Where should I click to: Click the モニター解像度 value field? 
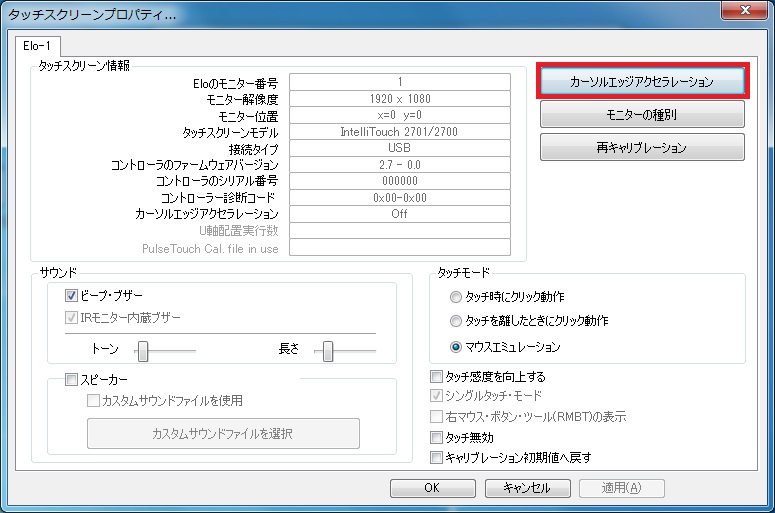(x=399, y=99)
